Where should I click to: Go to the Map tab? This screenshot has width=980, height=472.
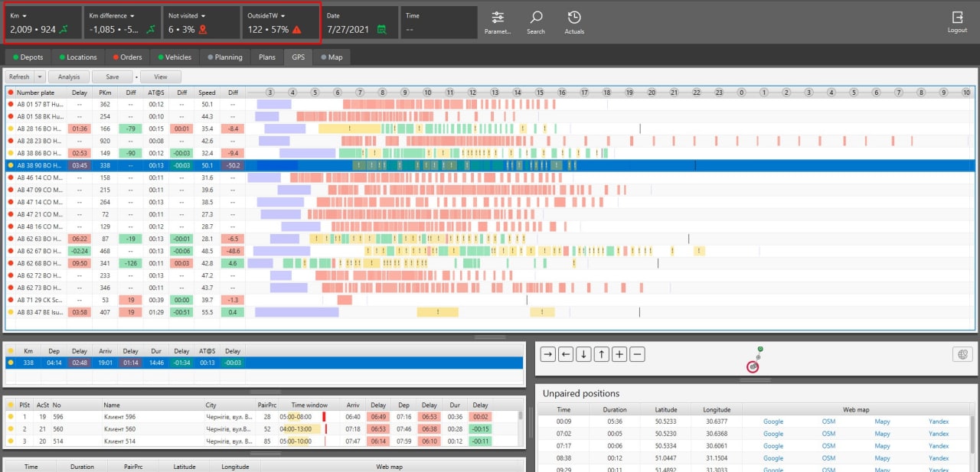point(332,57)
